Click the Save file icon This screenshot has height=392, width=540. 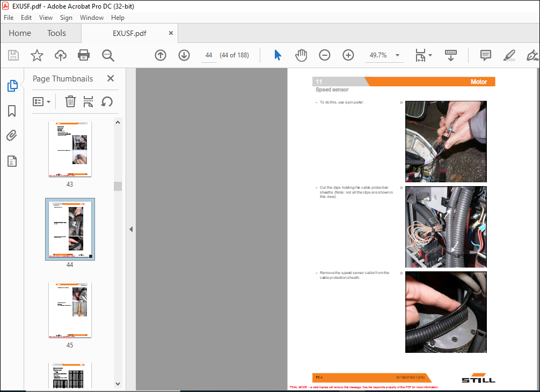[13, 55]
